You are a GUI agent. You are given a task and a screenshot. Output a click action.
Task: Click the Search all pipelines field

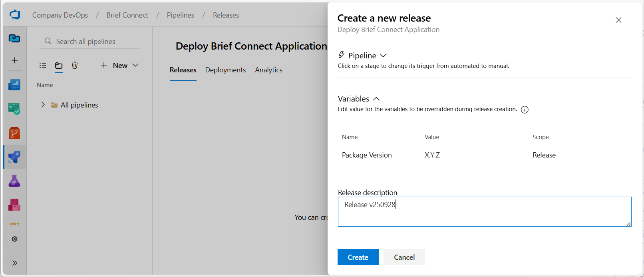pos(92,42)
